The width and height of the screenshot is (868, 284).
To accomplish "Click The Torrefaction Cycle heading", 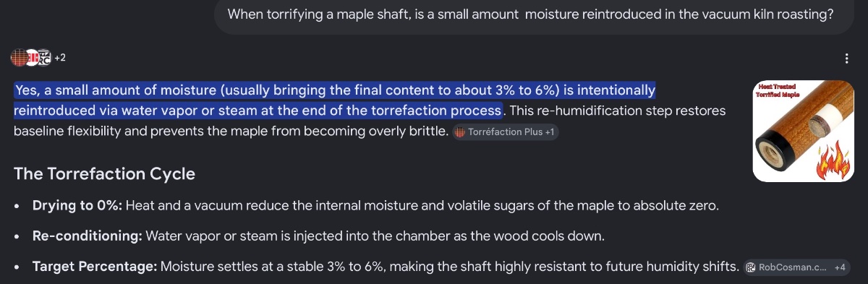I will click(104, 174).
